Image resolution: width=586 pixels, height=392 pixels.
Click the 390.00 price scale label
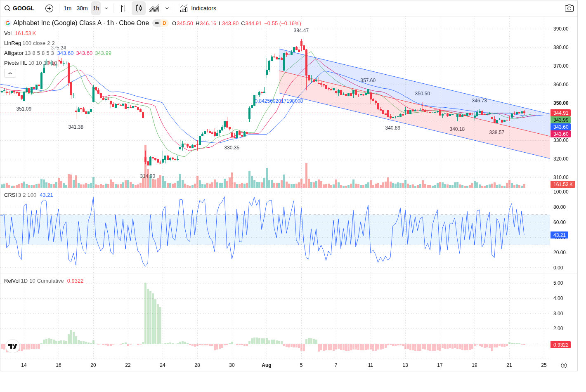[x=561, y=29]
